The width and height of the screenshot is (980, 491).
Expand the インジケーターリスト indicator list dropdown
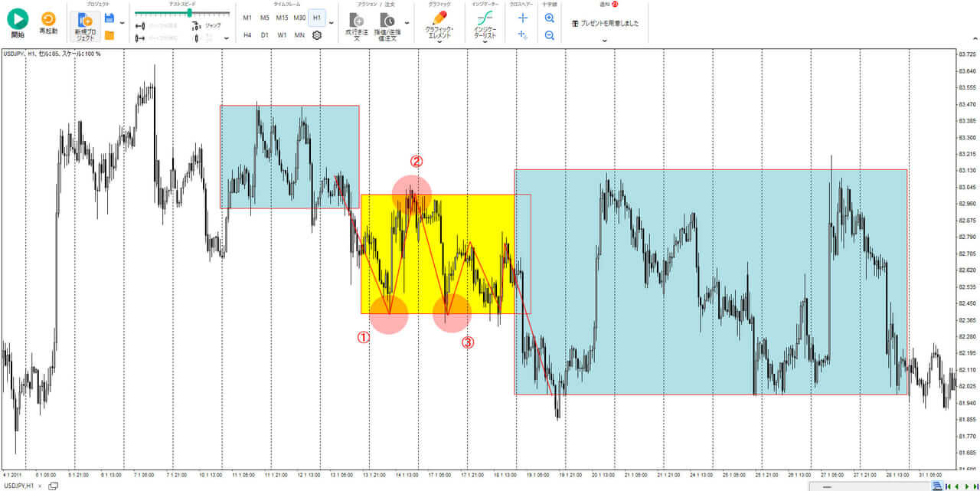pos(484,42)
